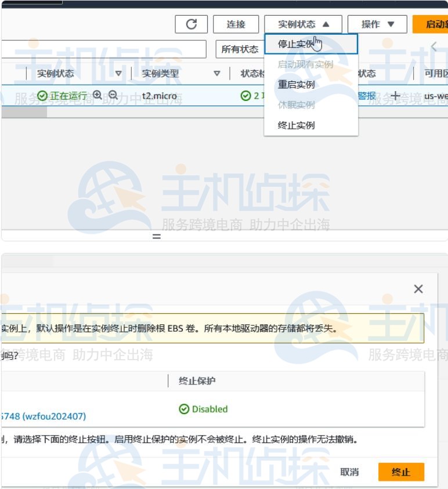Screen dimensions: 448x489
Task: Select 终止实例 from the menu
Action: click(311, 125)
